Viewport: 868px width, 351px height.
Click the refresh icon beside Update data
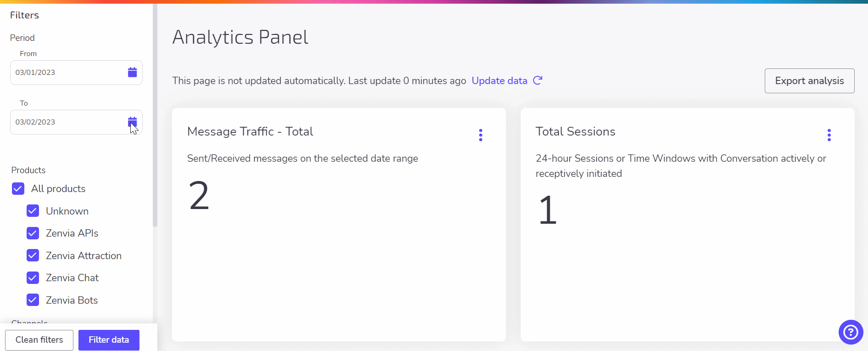(538, 80)
